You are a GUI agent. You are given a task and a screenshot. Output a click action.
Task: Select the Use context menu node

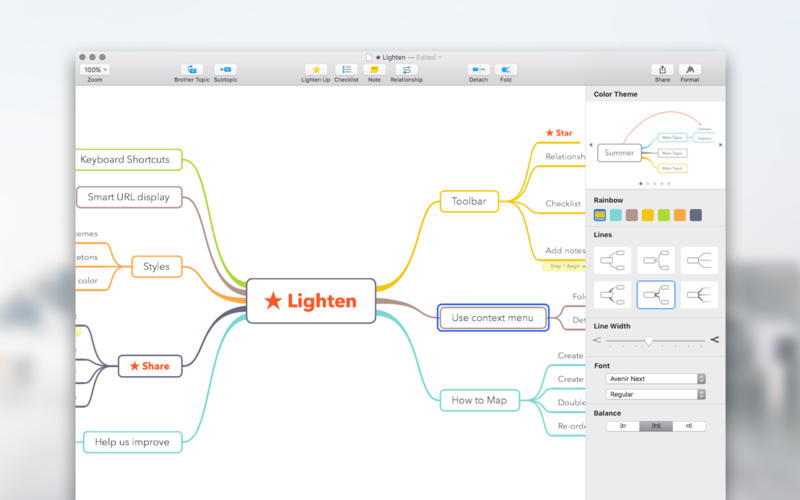click(493, 317)
